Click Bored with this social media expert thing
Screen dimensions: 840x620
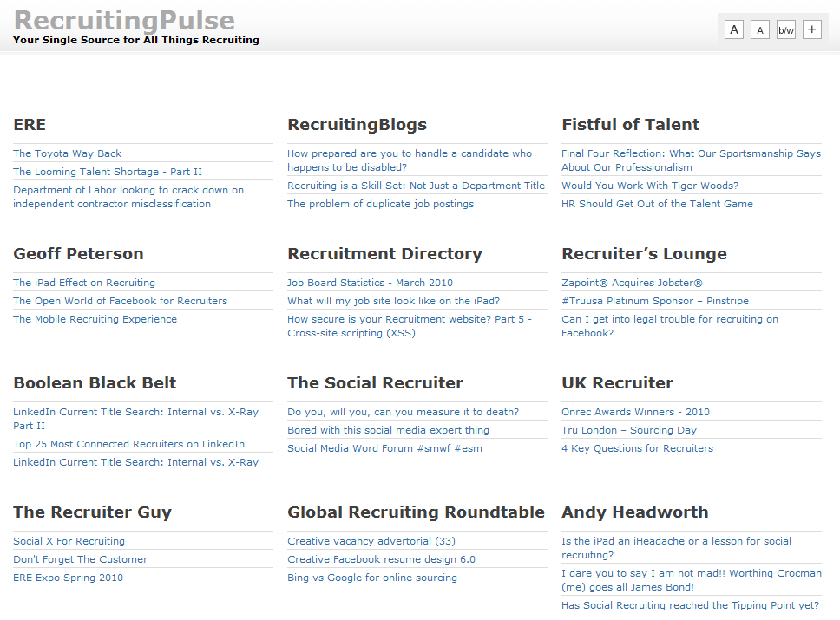(388, 429)
